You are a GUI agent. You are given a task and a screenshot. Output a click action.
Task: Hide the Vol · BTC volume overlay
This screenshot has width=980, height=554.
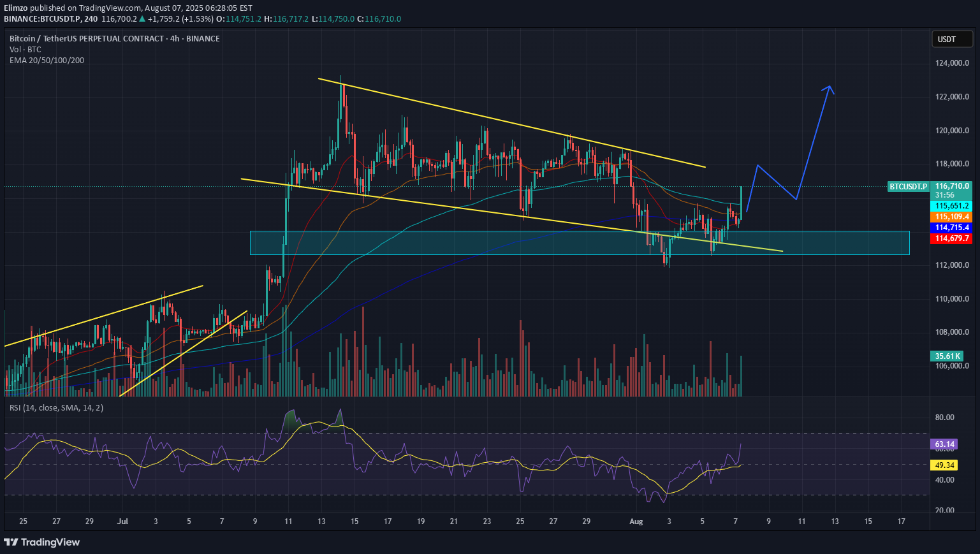(x=24, y=49)
